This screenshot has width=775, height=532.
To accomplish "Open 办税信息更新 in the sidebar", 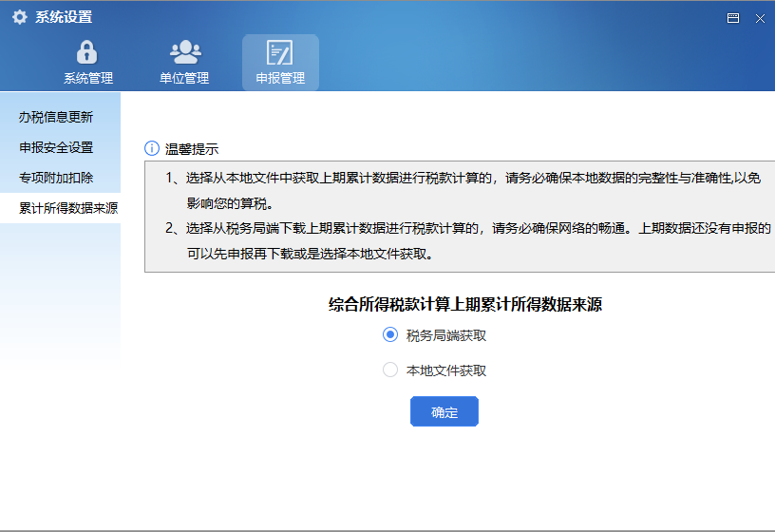I will tap(60, 117).
